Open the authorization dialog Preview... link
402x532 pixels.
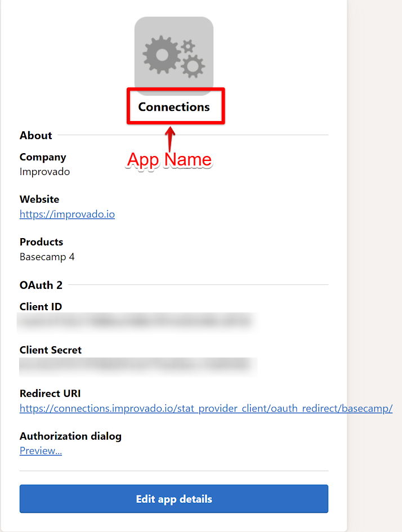click(x=41, y=450)
